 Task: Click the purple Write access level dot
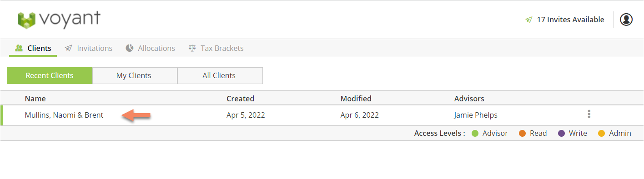[561, 134]
